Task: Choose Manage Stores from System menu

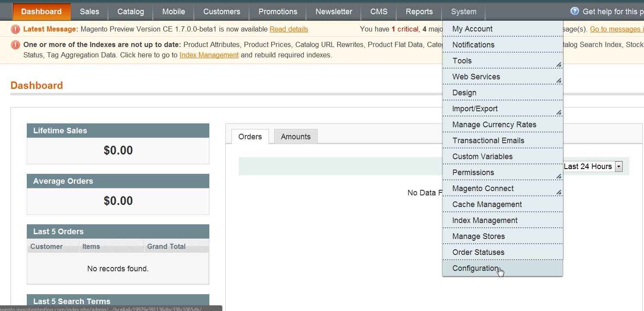Action: click(x=478, y=236)
